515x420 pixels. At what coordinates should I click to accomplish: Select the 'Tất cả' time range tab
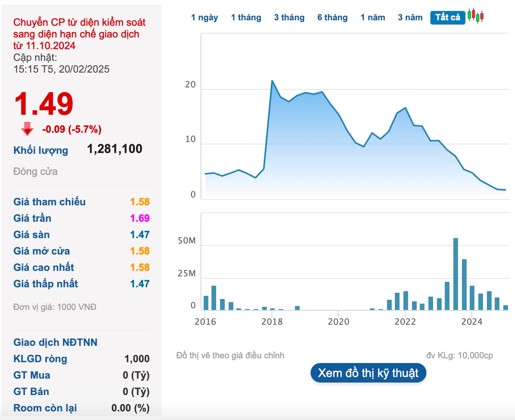tap(448, 18)
